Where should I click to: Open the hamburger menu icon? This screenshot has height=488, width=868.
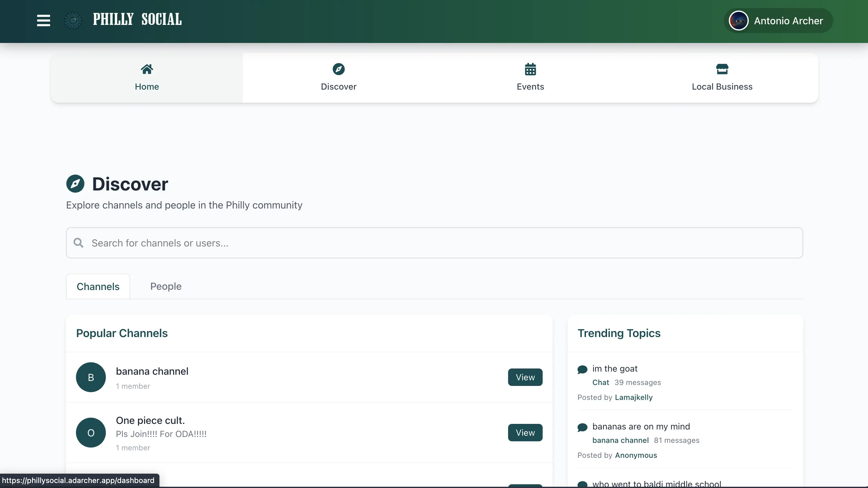pos(44,21)
